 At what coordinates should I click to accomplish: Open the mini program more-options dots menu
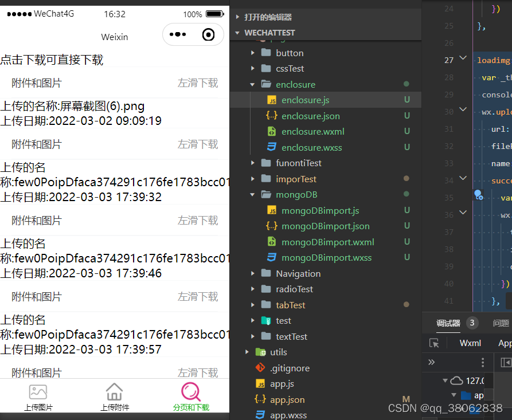coord(178,34)
